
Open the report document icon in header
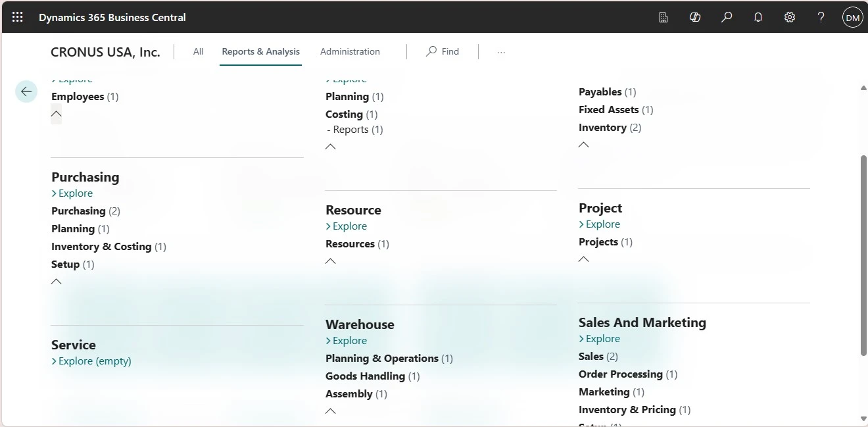click(663, 18)
